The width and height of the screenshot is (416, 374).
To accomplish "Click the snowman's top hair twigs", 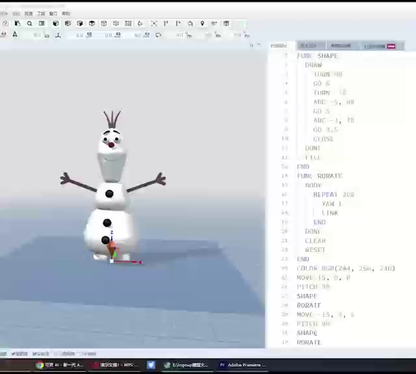I will 112,119.
